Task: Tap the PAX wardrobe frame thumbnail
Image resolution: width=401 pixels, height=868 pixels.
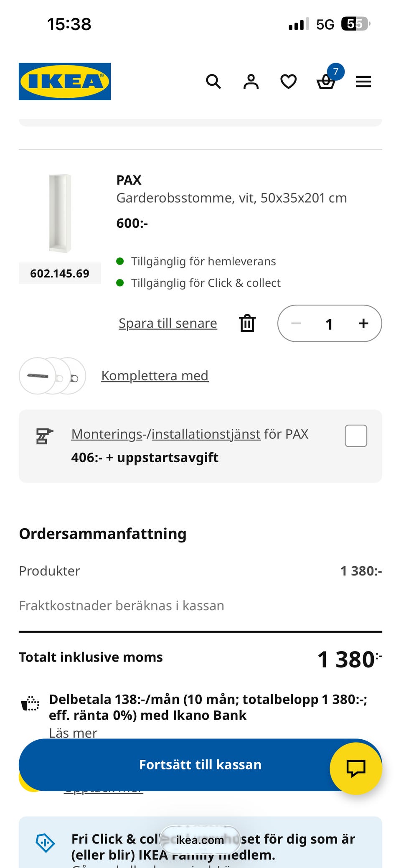Action: point(60,213)
